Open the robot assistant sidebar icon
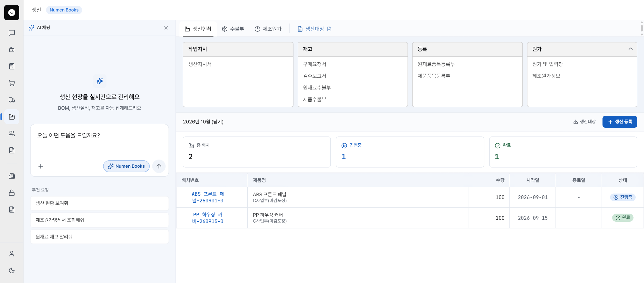644x283 pixels. point(12,50)
